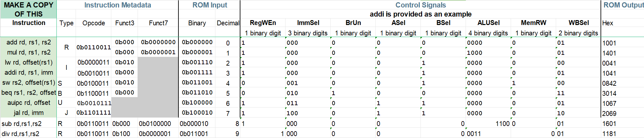
Task: Select the Hex value 2069 cell
Action: click(623, 113)
